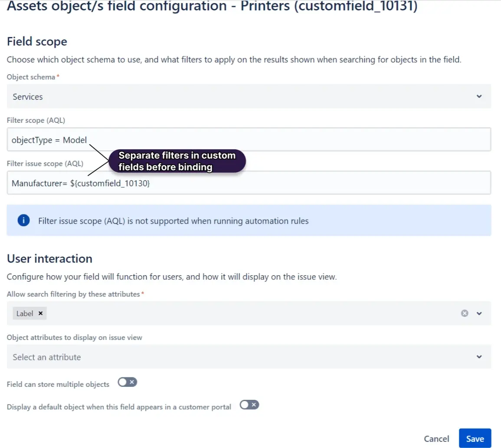Select the Label chip in search attributes

point(24,313)
